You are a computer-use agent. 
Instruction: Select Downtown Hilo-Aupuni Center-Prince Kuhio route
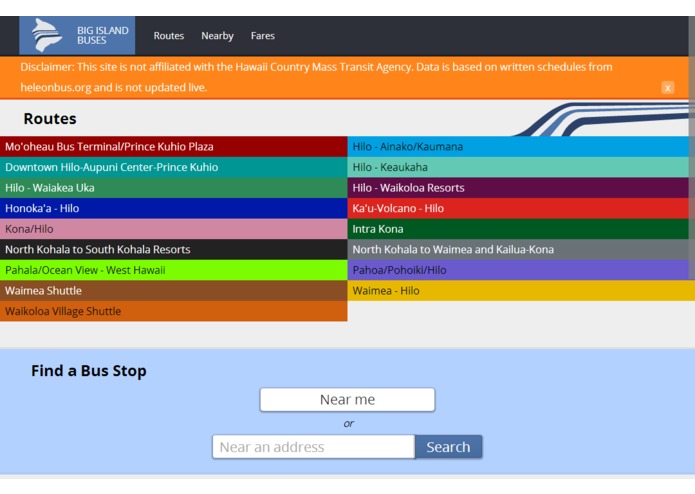[x=174, y=167]
